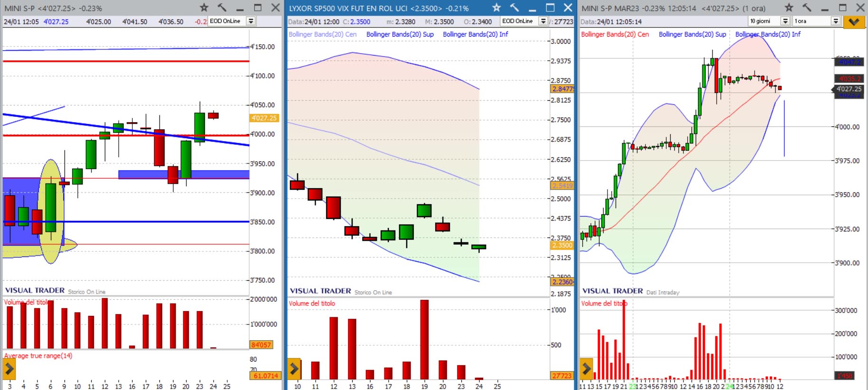Select Bollinger Bands(20) Sup in MAR23 chart
This screenshot has height=390, width=868.
pyautogui.click(x=692, y=34)
